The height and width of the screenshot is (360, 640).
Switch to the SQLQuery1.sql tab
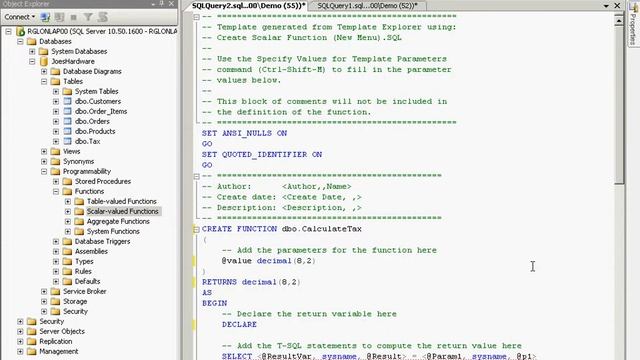pyautogui.click(x=367, y=6)
